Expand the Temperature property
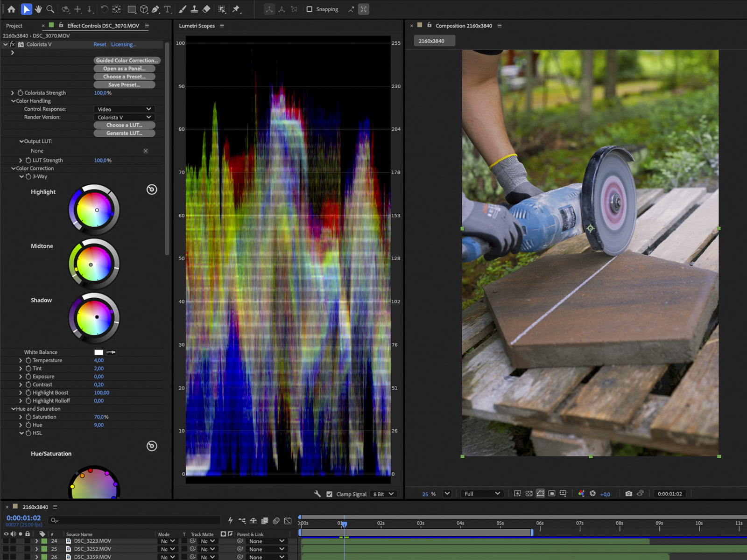 click(x=21, y=360)
